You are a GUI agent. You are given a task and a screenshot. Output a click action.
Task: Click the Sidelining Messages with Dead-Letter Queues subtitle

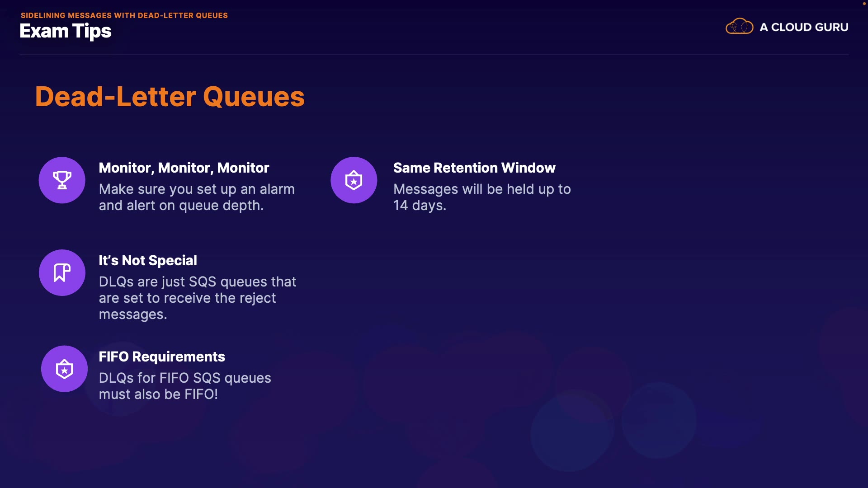coord(124,15)
